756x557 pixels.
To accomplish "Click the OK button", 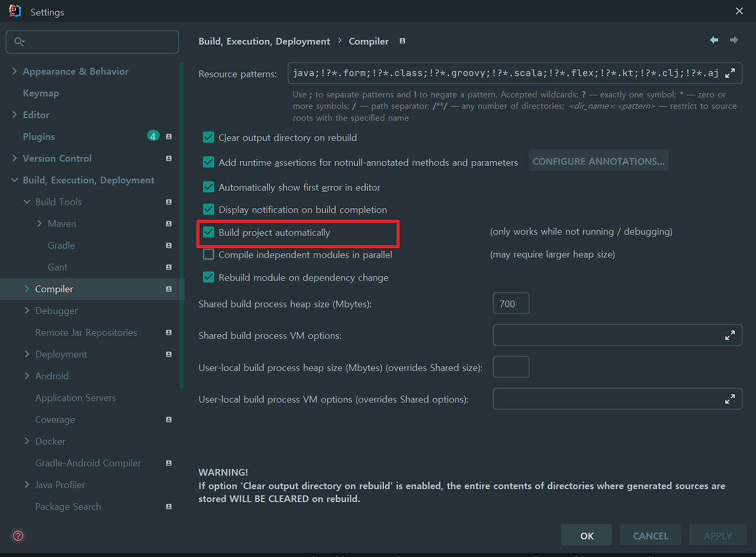I will point(586,535).
